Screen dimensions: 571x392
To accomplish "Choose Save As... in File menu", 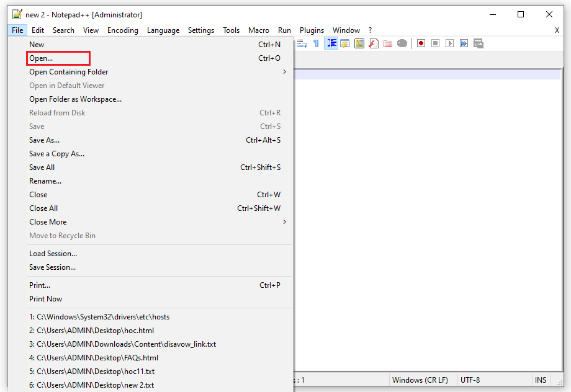I will point(45,140).
